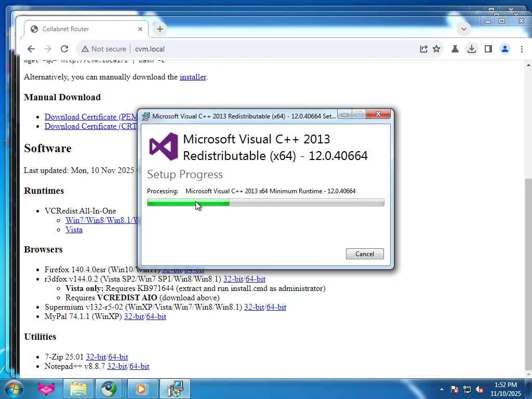Screen dimensions: 532x399
Task: Open the Not secure warning indicator
Action: pyautogui.click(x=104, y=49)
